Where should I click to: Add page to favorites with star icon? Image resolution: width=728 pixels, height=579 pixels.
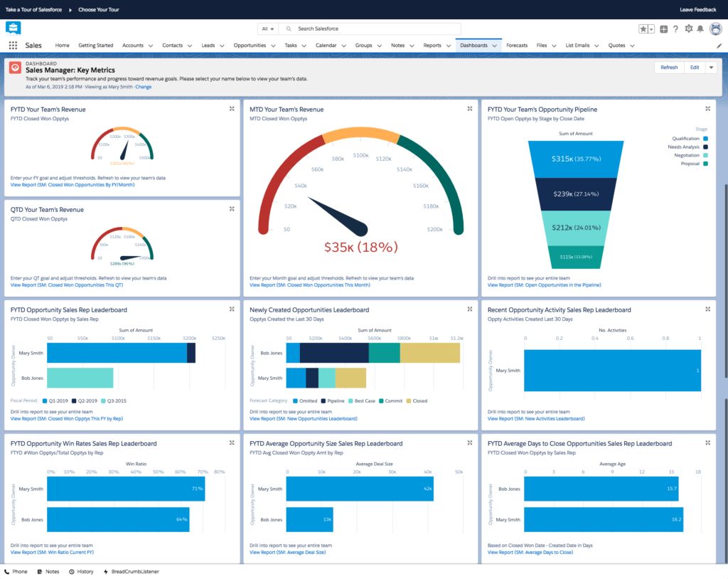point(643,28)
